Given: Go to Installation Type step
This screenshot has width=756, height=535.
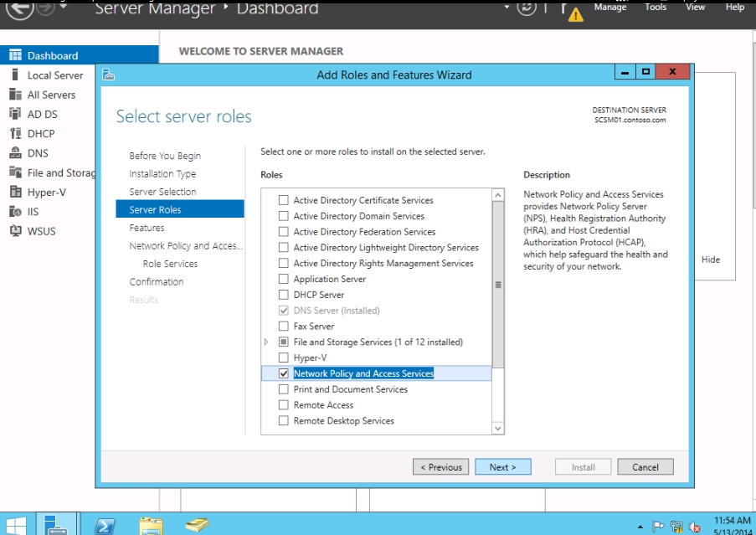Looking at the screenshot, I should point(162,174).
